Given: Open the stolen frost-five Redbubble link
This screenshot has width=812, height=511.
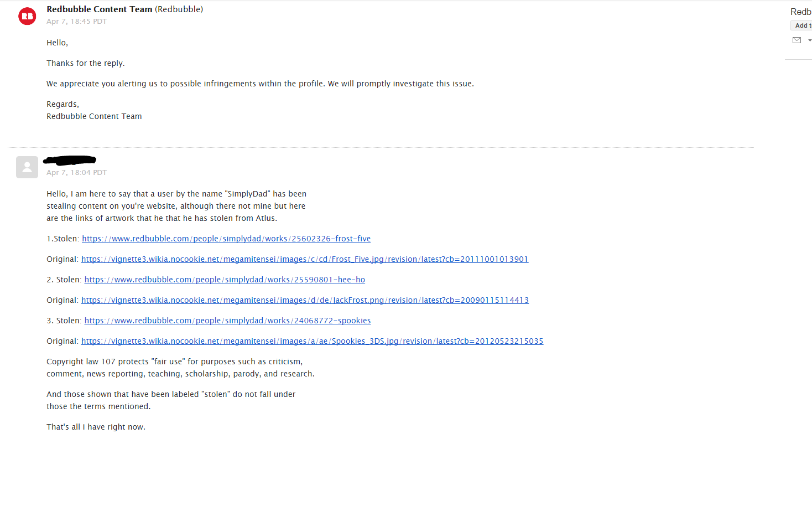Looking at the screenshot, I should click(226, 239).
